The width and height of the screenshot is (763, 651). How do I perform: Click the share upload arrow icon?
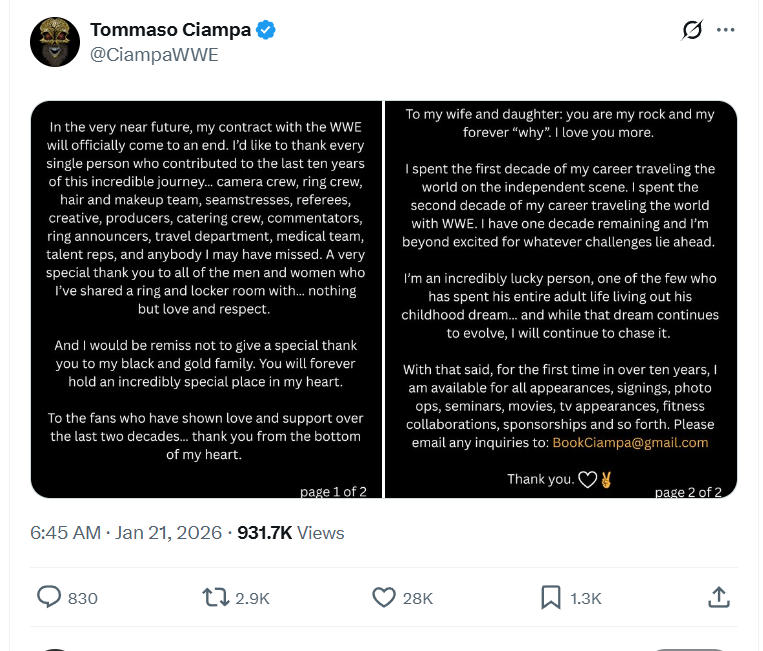click(x=718, y=597)
